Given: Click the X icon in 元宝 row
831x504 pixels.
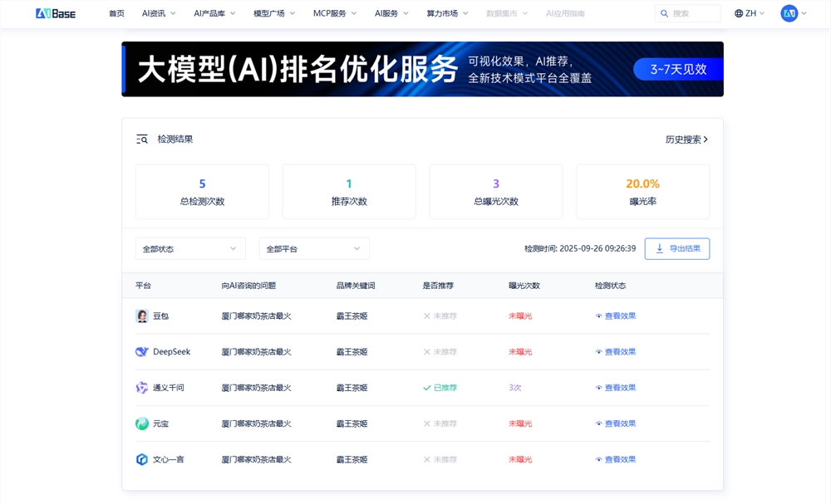Looking at the screenshot, I should click(426, 423).
